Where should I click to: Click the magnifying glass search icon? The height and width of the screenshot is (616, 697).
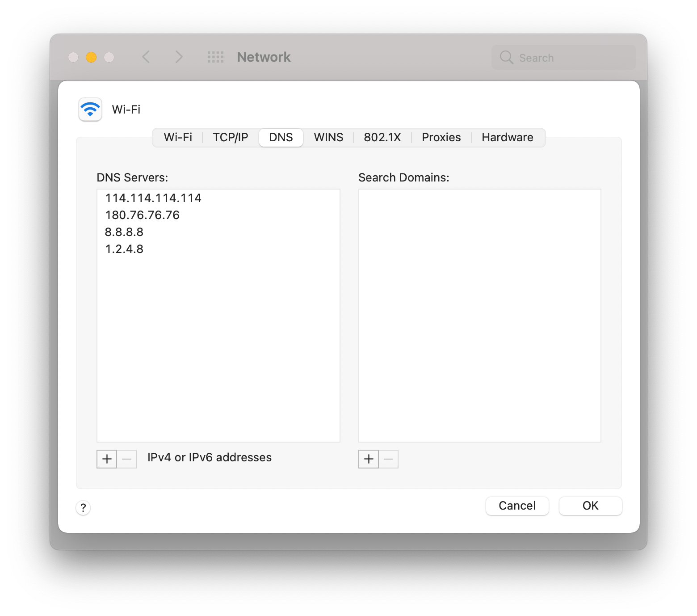506,57
